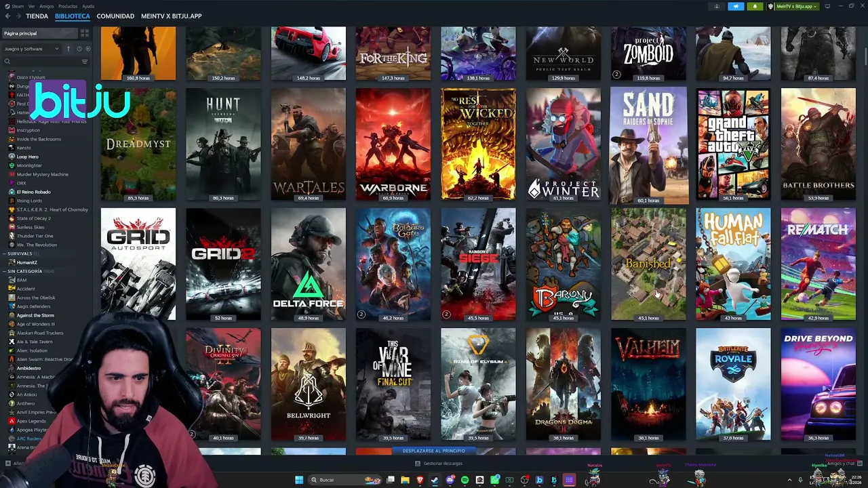This screenshot has width=868, height=488.
Task: Open the BIBLIOTECA tab
Action: tap(72, 16)
